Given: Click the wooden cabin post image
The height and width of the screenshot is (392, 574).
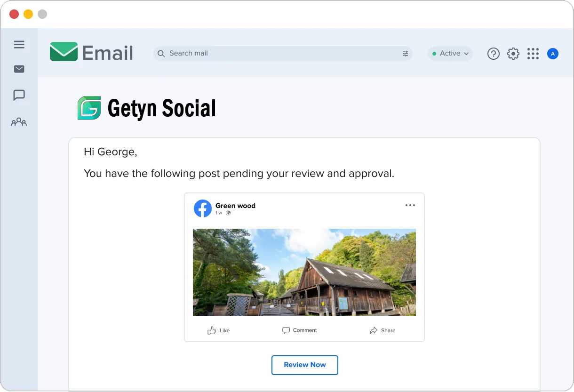Looking at the screenshot, I should pyautogui.click(x=304, y=272).
